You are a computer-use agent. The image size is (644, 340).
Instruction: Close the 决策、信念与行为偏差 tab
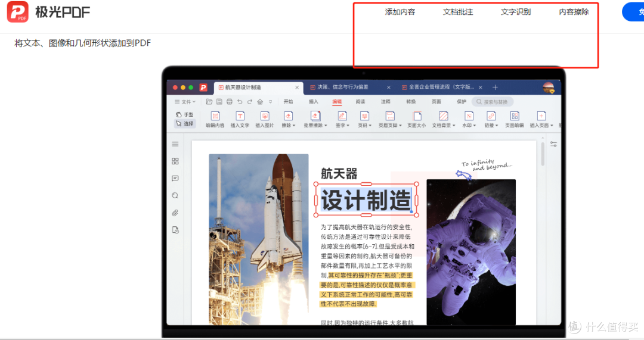click(x=389, y=88)
